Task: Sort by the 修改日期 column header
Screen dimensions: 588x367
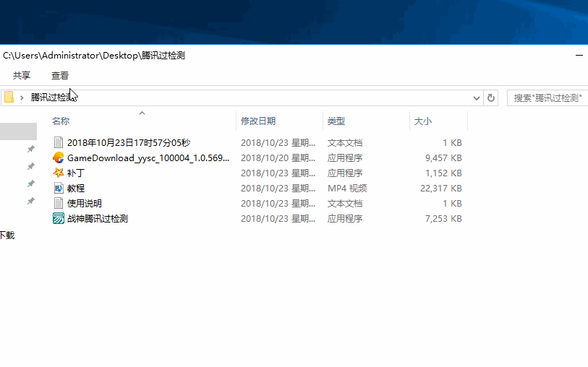Action: click(258, 121)
